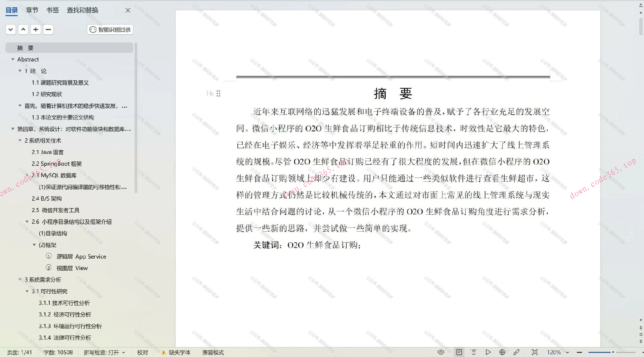Select 3.1.2 经济可行性分析 in contents

[65, 314]
